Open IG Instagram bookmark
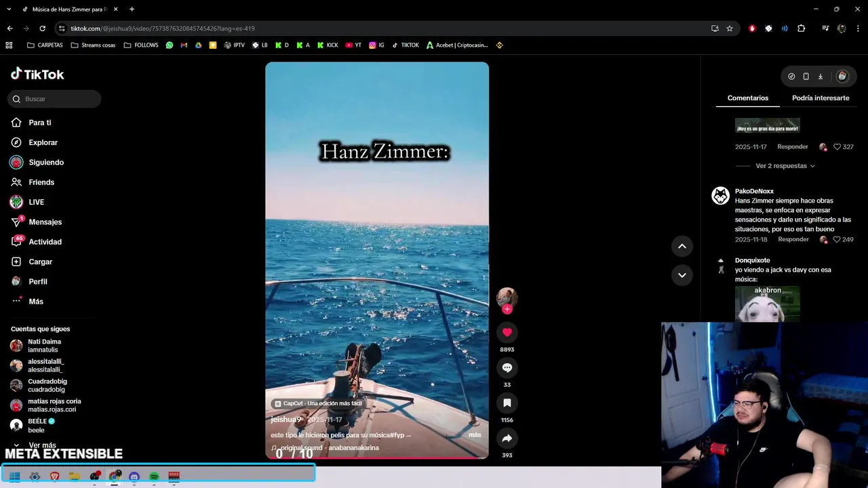This screenshot has height=488, width=868. click(x=376, y=45)
